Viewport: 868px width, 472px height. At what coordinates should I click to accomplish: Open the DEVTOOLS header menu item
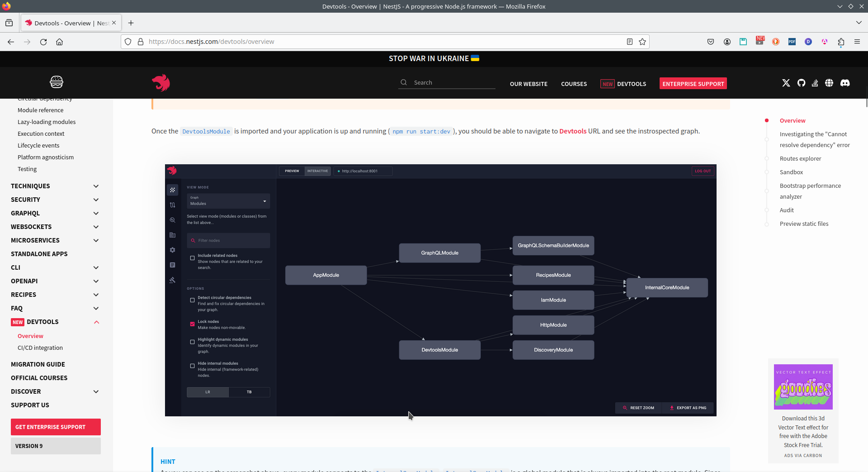pos(623,84)
